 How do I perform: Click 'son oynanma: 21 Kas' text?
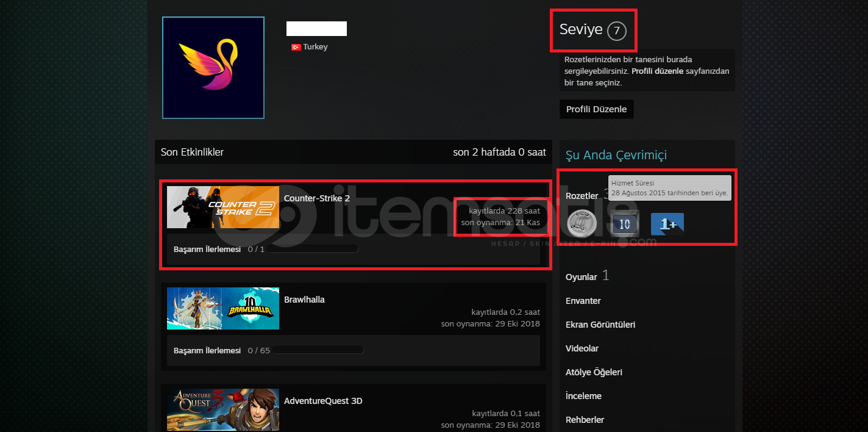[500, 222]
